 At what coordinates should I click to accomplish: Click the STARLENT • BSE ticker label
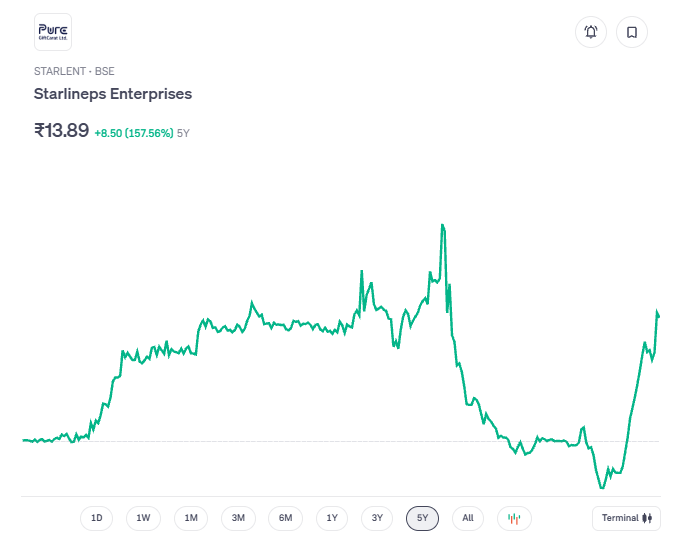(74, 72)
